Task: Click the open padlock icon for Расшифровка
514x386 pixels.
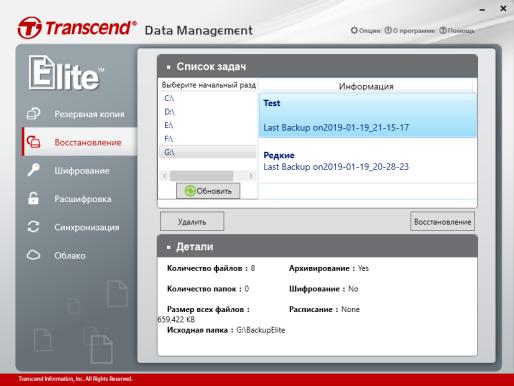Action: (33, 198)
